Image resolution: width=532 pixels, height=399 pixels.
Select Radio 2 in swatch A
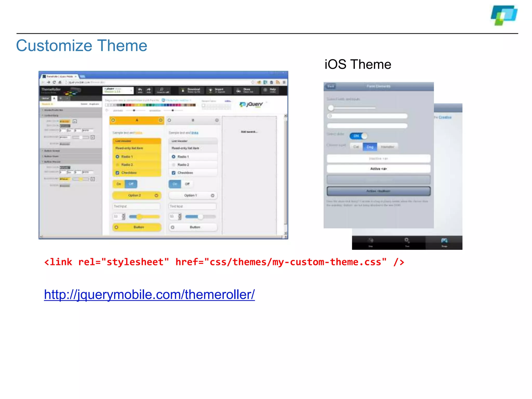point(137,165)
